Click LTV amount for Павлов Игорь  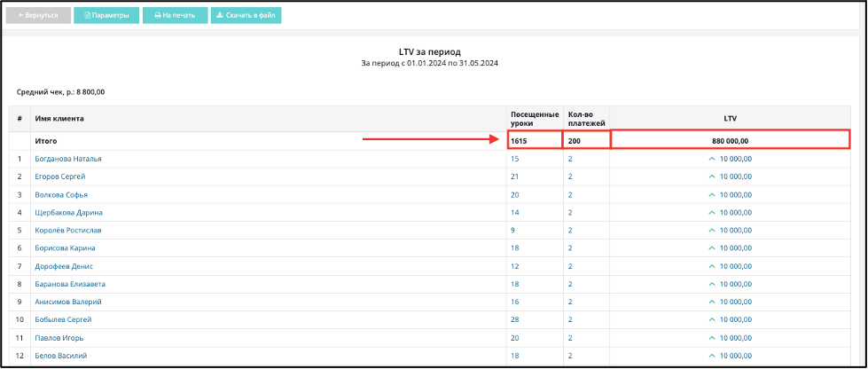(x=730, y=338)
